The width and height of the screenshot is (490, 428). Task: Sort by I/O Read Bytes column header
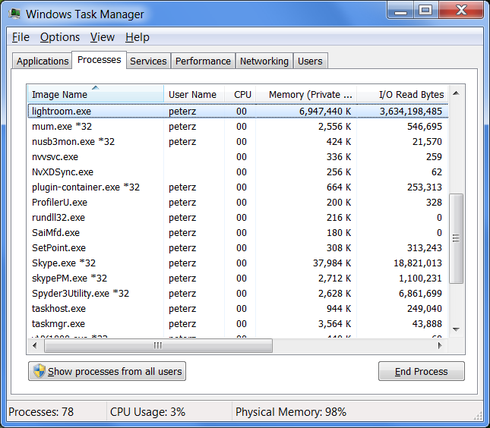402,94
